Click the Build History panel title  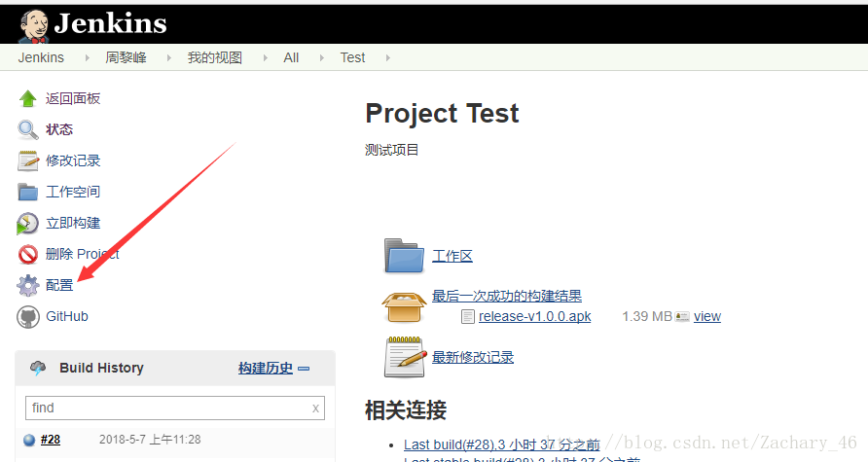click(102, 368)
